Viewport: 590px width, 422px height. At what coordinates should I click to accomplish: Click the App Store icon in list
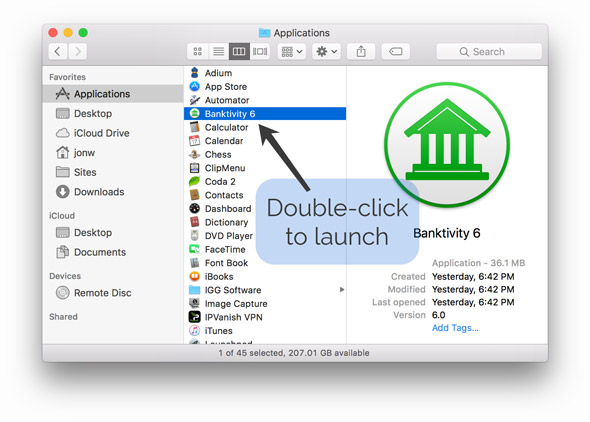pyautogui.click(x=195, y=87)
